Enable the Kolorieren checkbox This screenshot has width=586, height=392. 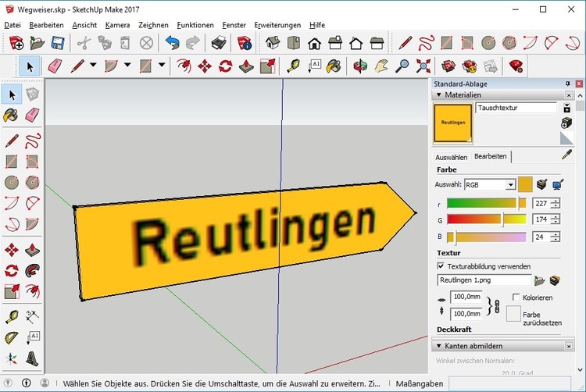pyautogui.click(x=516, y=298)
